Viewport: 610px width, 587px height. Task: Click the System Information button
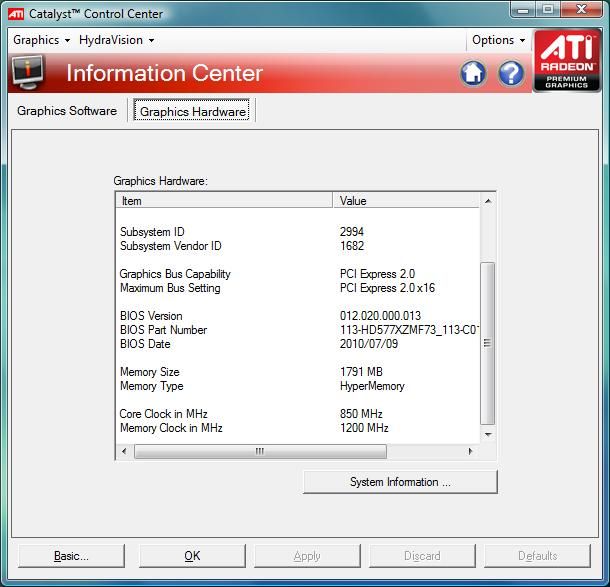pos(400,482)
